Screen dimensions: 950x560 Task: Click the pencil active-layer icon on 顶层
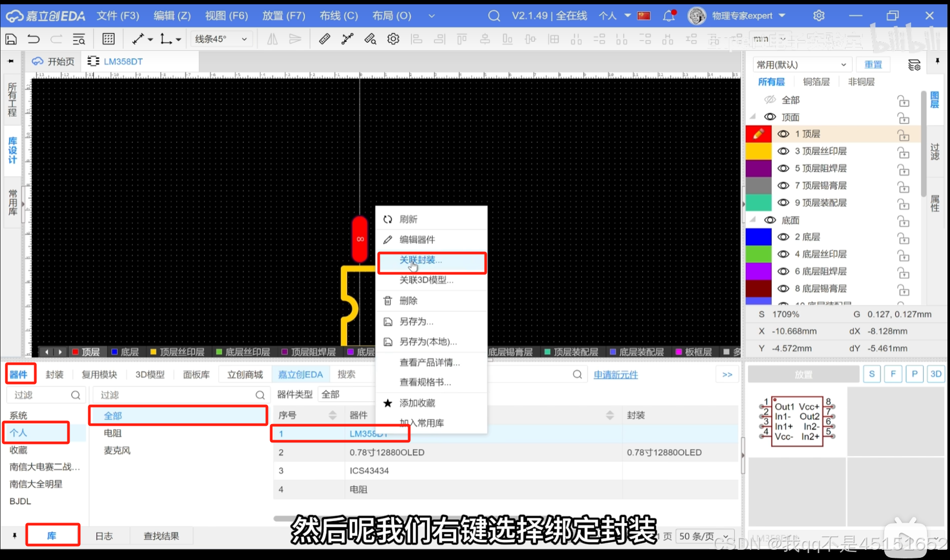pyautogui.click(x=759, y=134)
